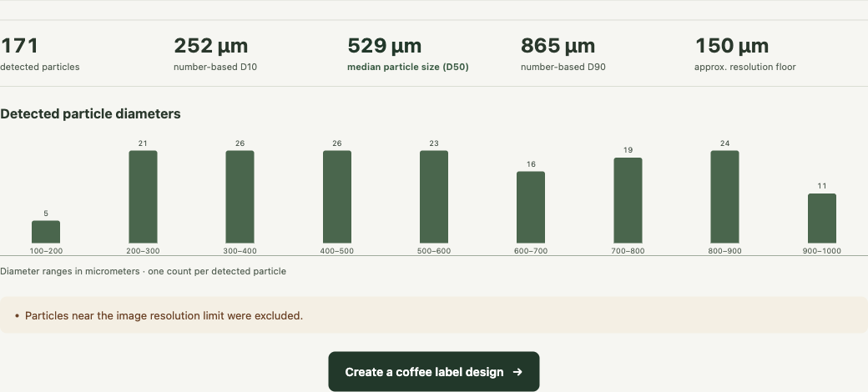
Task: Select the 900–1000 histogram bar
Action: (822, 219)
